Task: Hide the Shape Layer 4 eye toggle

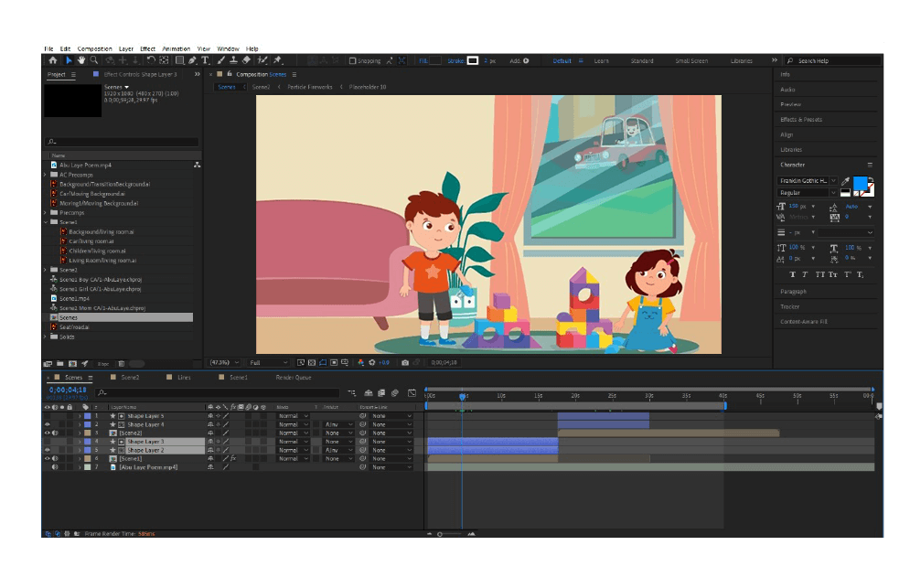Action: point(47,424)
